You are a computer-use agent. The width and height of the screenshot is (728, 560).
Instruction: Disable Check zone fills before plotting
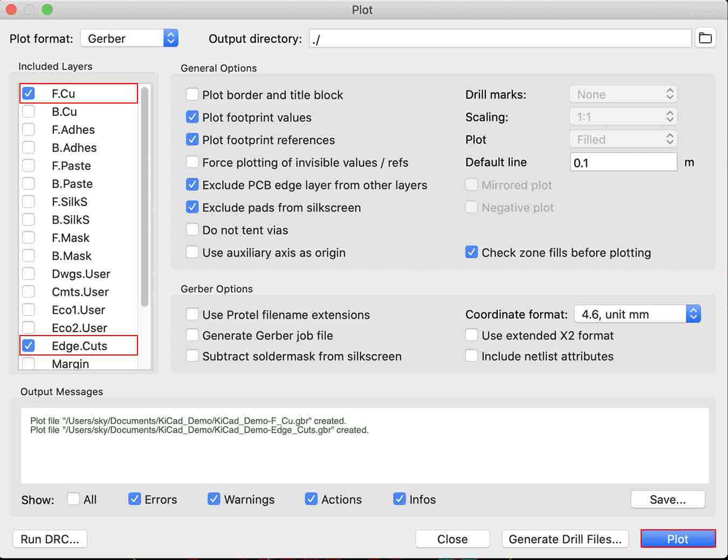pyautogui.click(x=472, y=252)
